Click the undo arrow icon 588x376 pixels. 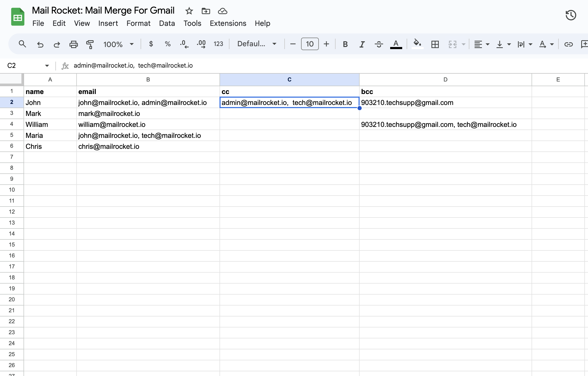click(x=40, y=44)
